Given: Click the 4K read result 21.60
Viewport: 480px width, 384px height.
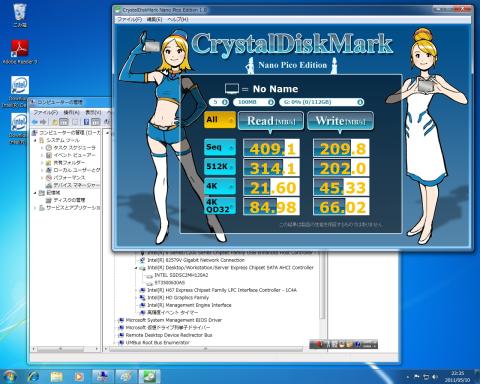Looking at the screenshot, I should pyautogui.click(x=272, y=187).
